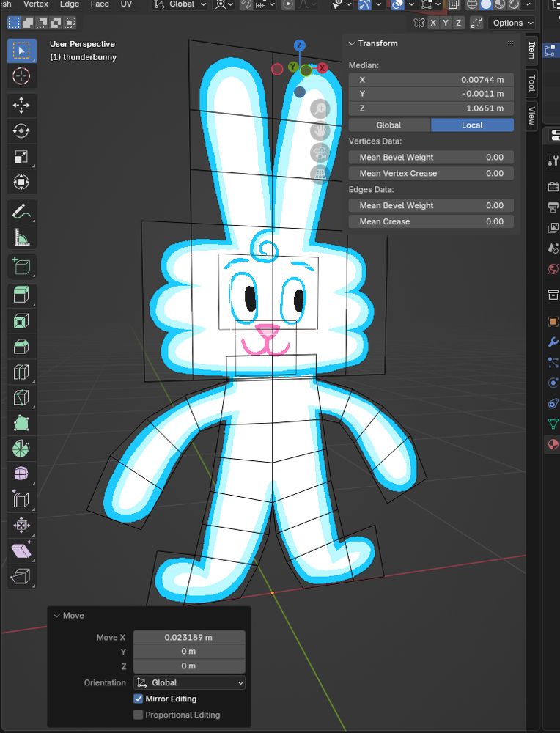
Task: Toggle viewport gizmos button
Action: [364, 4]
